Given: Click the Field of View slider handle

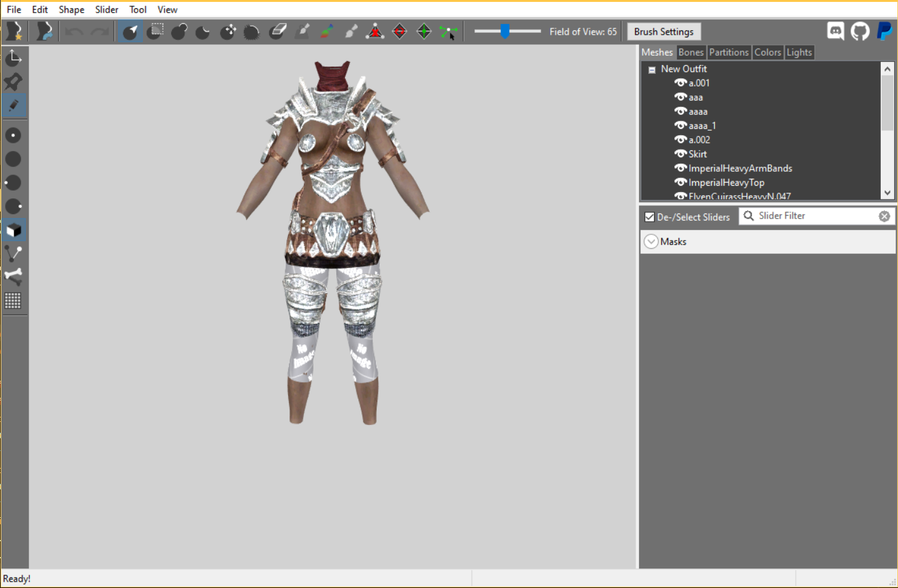Looking at the screenshot, I should (x=505, y=31).
